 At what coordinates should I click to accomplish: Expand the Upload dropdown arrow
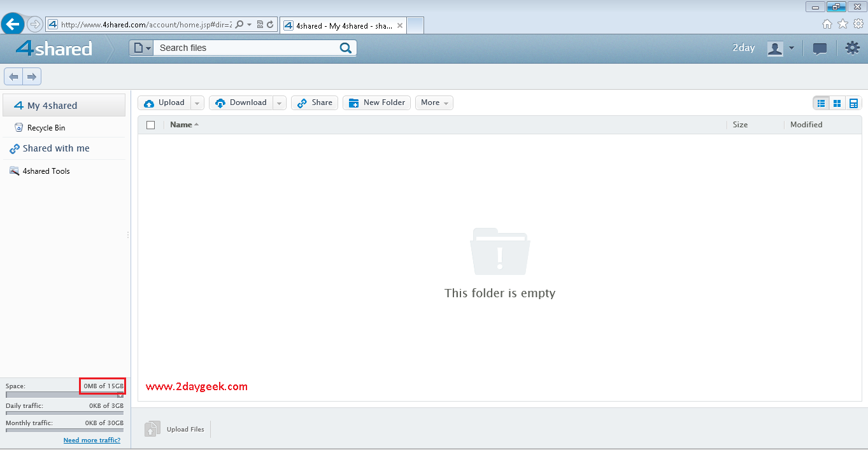coord(197,102)
